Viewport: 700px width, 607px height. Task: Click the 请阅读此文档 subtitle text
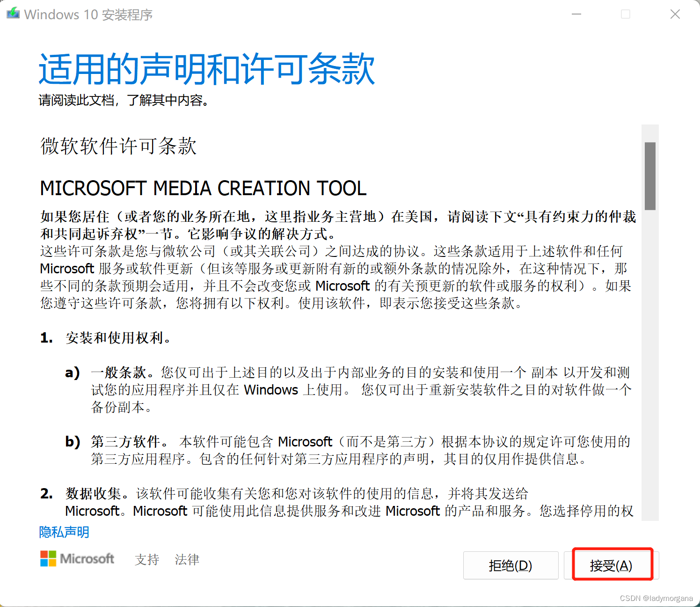pyautogui.click(x=124, y=100)
